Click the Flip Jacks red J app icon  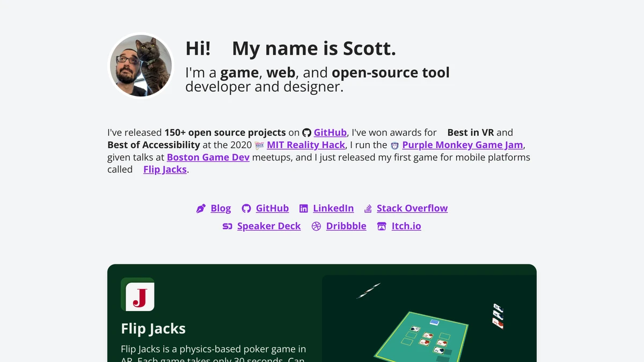tap(137, 294)
